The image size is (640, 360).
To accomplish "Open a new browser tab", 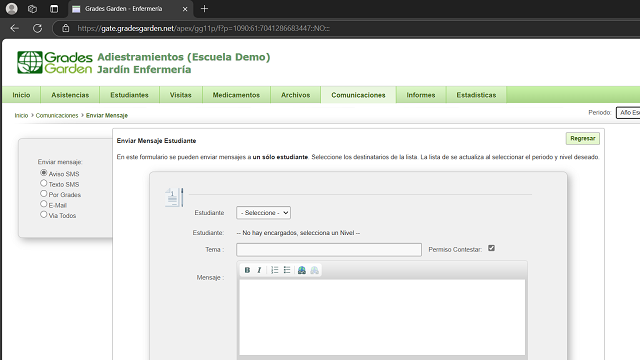I will point(204,9).
